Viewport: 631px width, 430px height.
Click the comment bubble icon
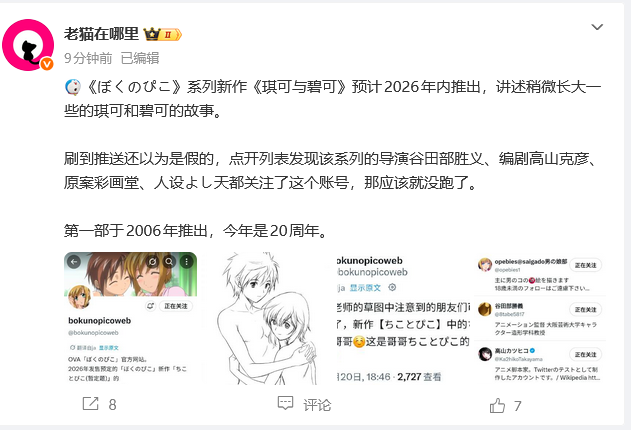285,403
